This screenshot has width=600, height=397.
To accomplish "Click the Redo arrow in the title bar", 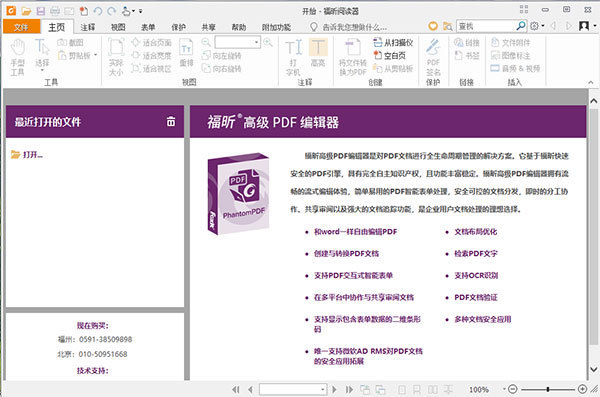I will 112,11.
